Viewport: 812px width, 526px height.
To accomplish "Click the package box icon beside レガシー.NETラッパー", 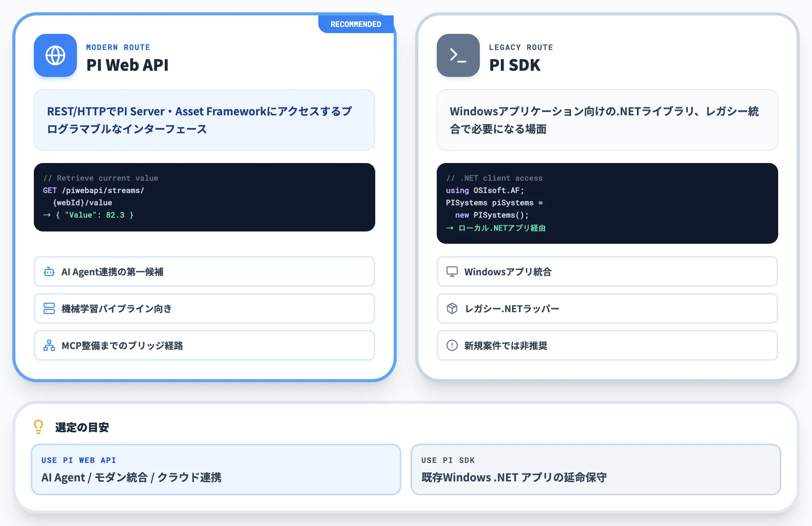I will pos(452,308).
